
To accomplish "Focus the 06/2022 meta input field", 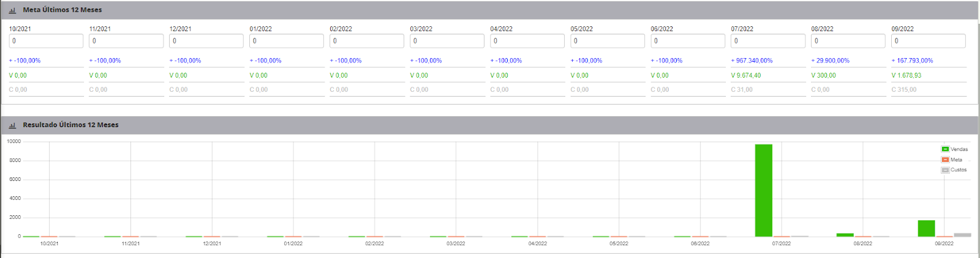I will point(688,41).
